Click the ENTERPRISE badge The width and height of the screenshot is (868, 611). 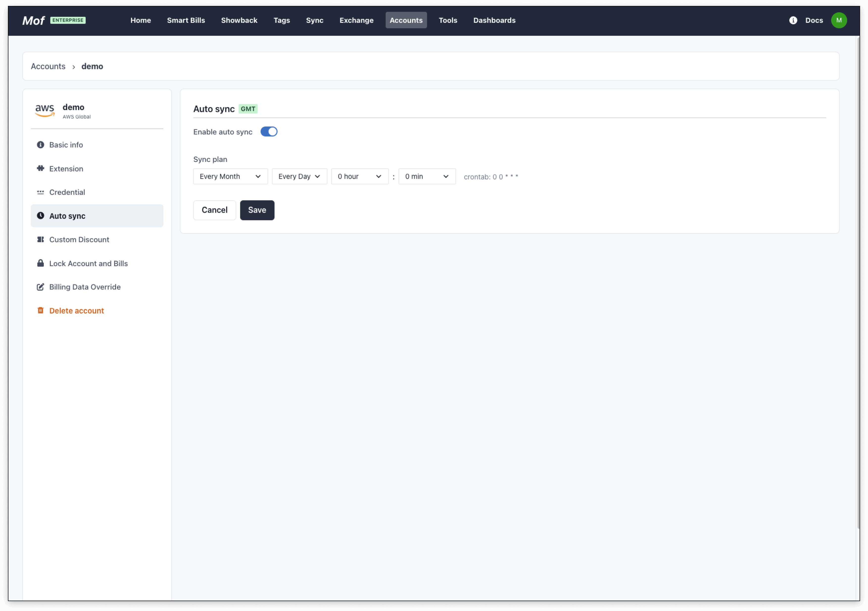pyautogui.click(x=68, y=21)
